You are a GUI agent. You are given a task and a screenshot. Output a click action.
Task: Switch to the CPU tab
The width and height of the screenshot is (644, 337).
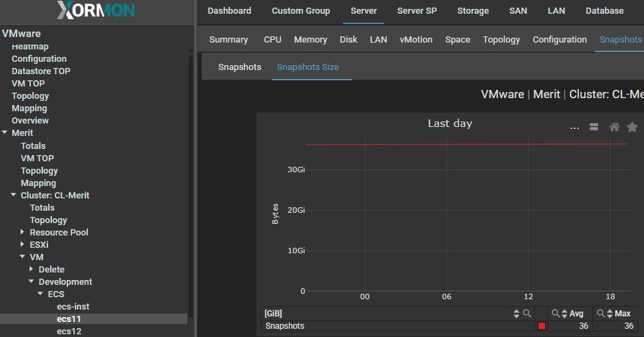[272, 39]
